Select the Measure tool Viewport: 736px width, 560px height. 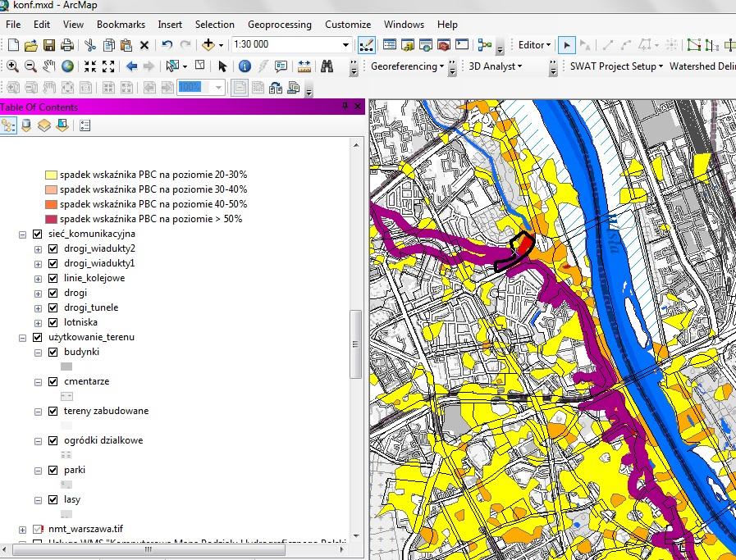tap(304, 66)
